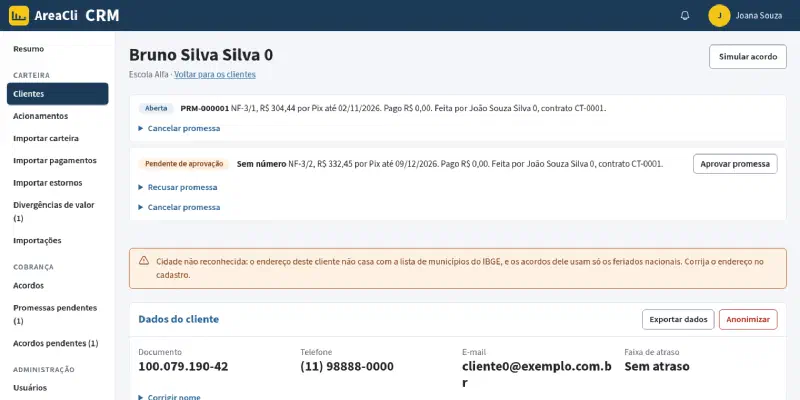Go to Acionamentos section
800x400 pixels.
[x=58, y=116]
